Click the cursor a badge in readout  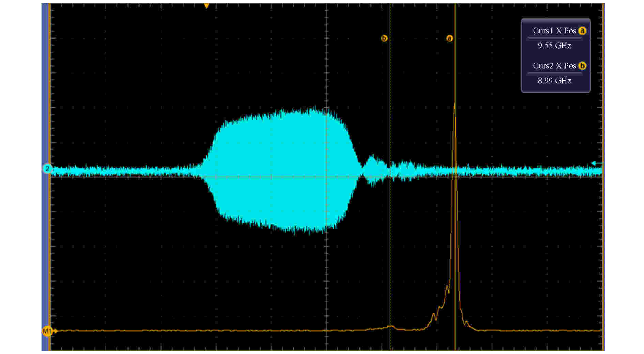582,31
